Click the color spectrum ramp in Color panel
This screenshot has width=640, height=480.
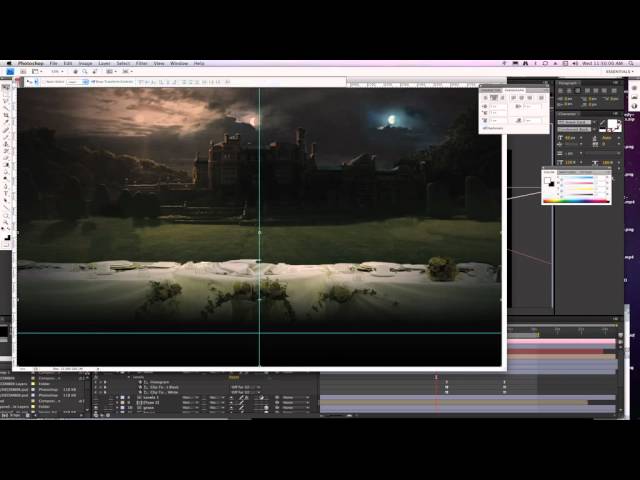[576, 201]
